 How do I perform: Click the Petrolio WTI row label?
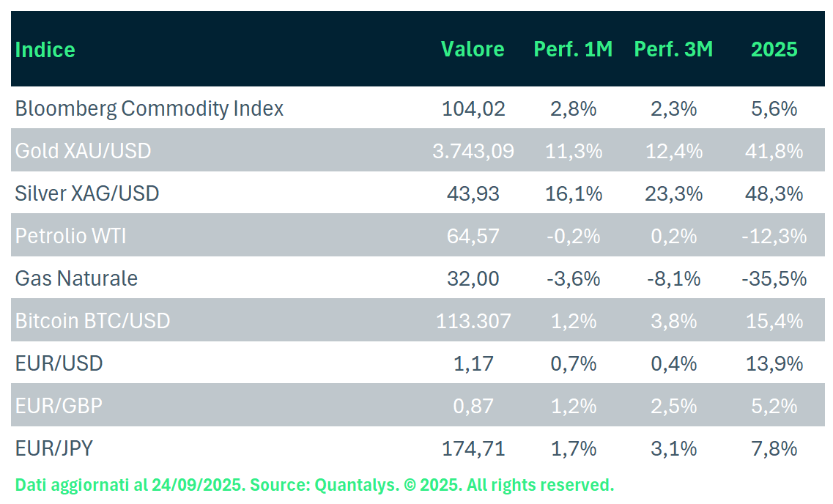click(71, 237)
